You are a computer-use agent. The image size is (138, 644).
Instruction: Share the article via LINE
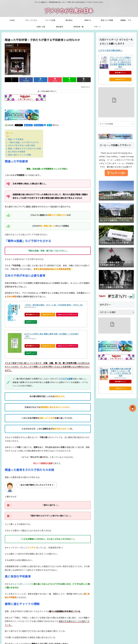pos(69,80)
